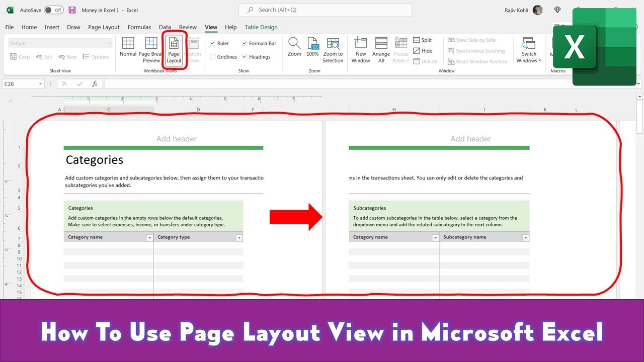
Task: Enable the Gridlines checkbox
Action: 213,57
